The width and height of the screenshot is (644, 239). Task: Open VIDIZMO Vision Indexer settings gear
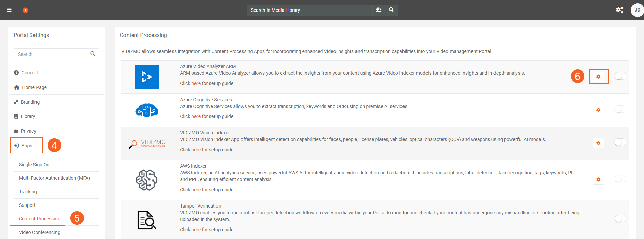pyautogui.click(x=598, y=143)
